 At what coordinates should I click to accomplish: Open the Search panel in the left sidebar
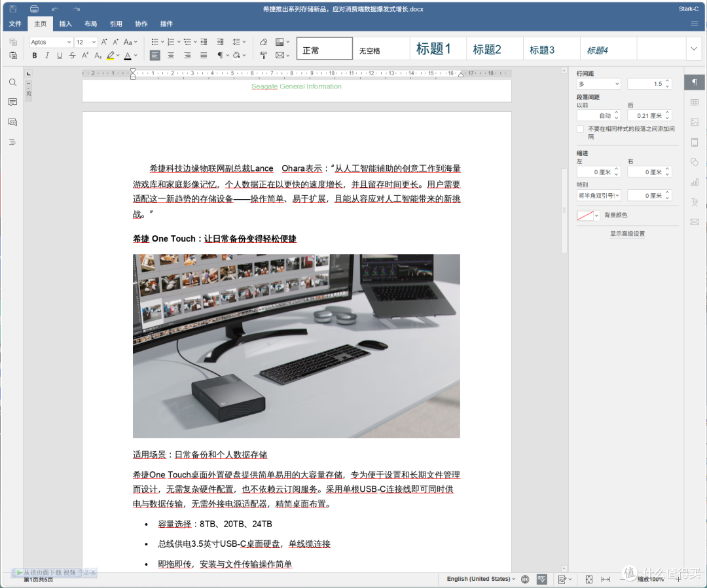(12, 82)
